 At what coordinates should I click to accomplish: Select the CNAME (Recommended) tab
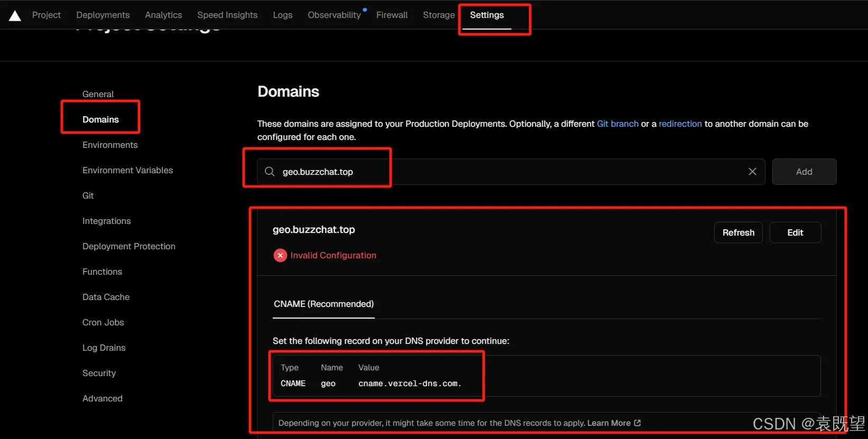tap(324, 304)
